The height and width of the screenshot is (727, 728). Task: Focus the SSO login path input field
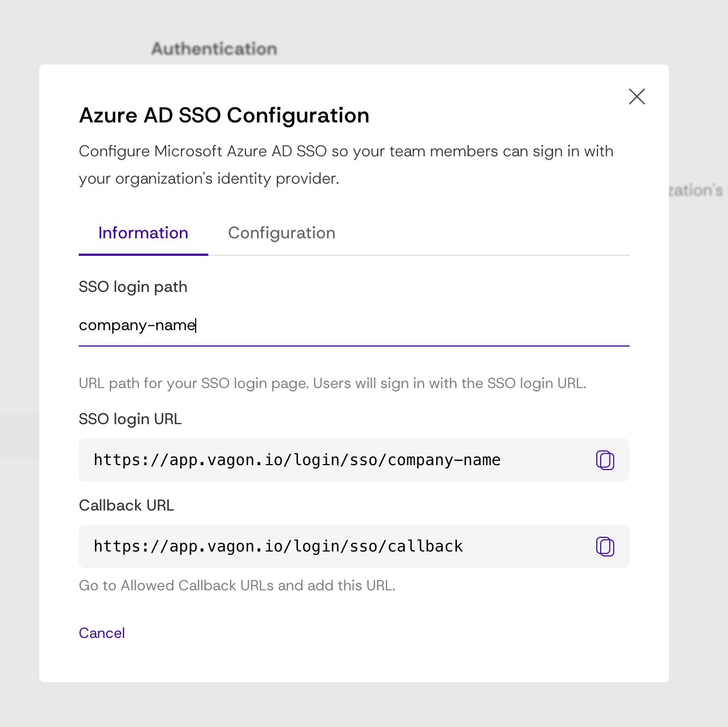coord(354,326)
